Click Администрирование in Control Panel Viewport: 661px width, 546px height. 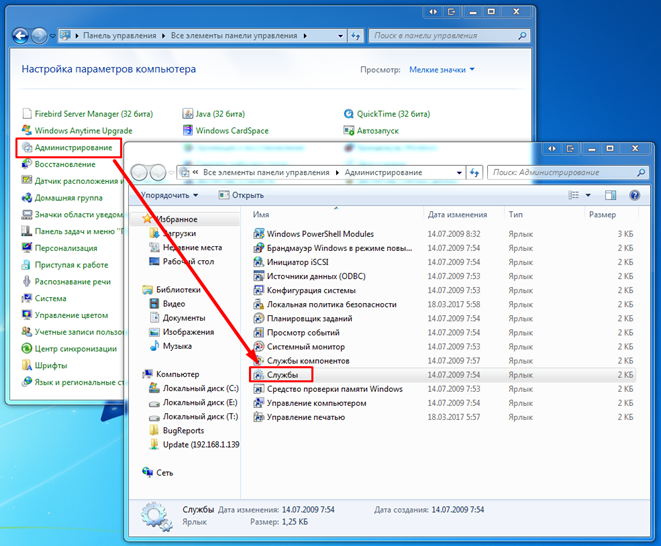[x=72, y=147]
